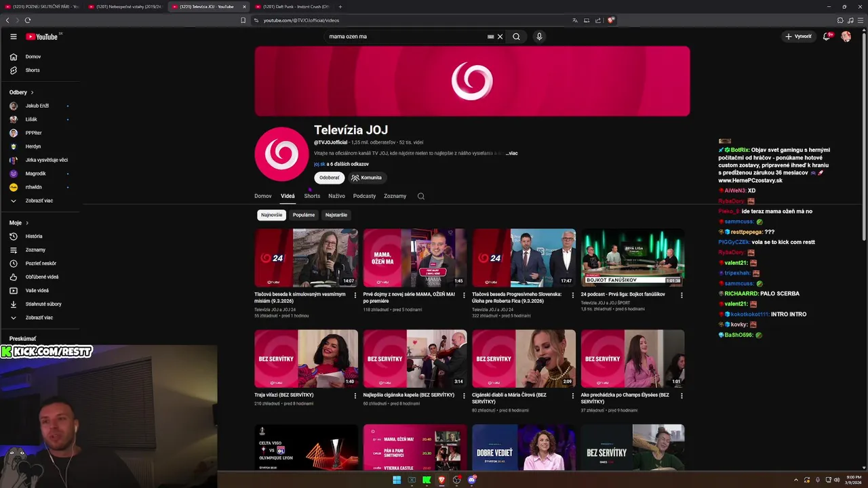Switch to the Naživo tab
The width and height of the screenshot is (868, 488).
point(336,196)
